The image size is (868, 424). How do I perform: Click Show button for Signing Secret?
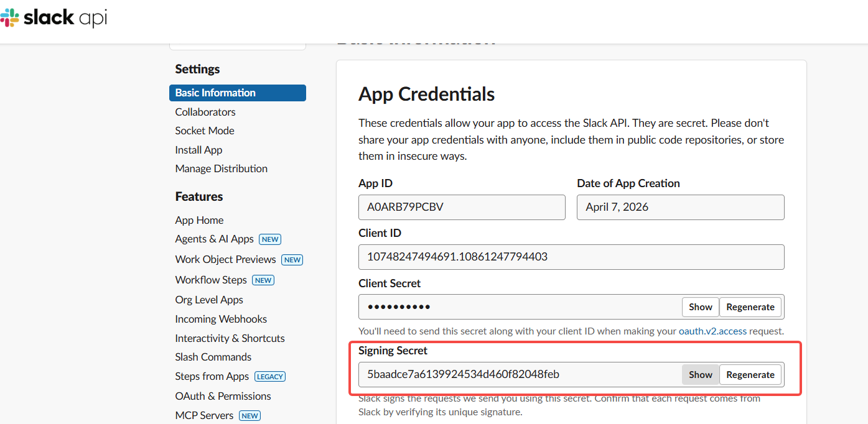click(x=701, y=375)
